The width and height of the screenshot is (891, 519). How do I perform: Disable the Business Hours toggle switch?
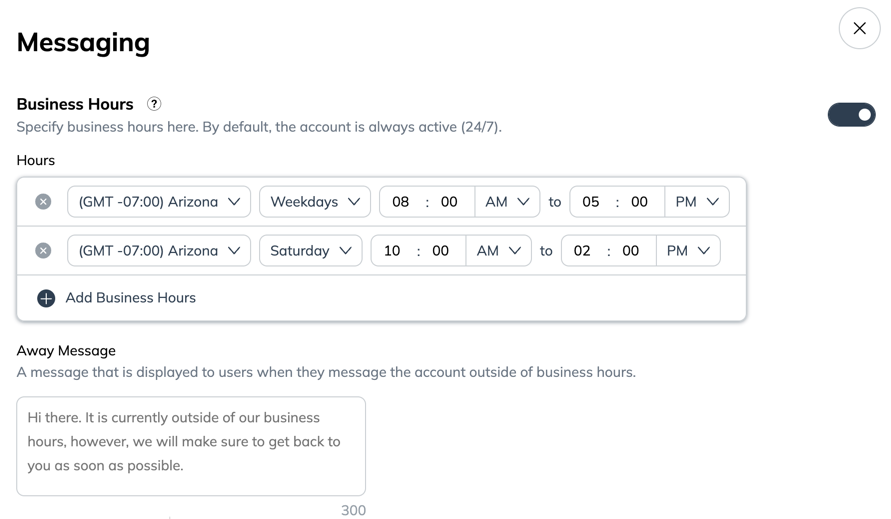pos(851,115)
